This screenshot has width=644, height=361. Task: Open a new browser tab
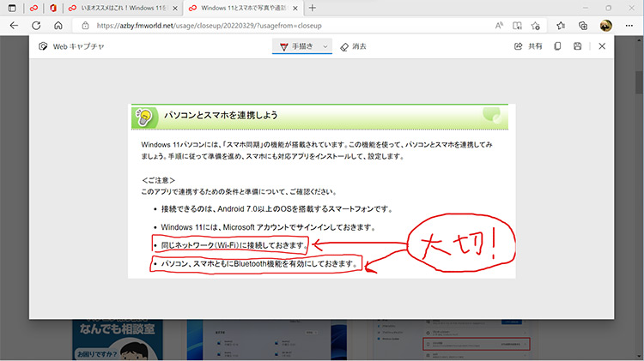pos(312,8)
